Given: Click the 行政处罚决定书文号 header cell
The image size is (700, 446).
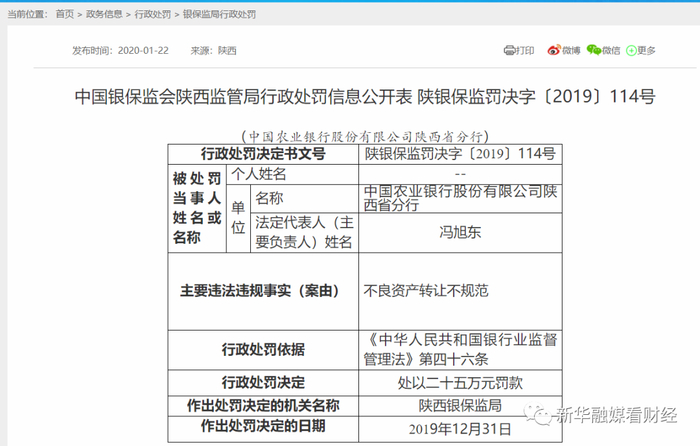Looking at the screenshot, I should [x=263, y=154].
